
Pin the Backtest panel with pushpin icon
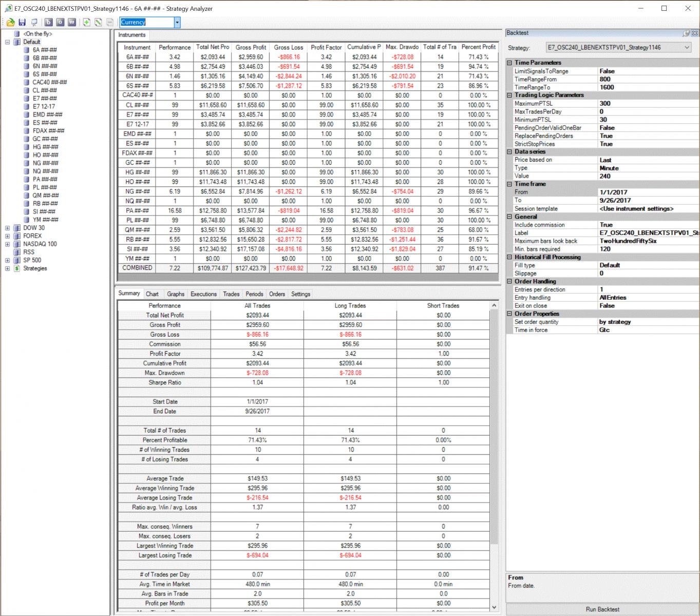pos(686,33)
